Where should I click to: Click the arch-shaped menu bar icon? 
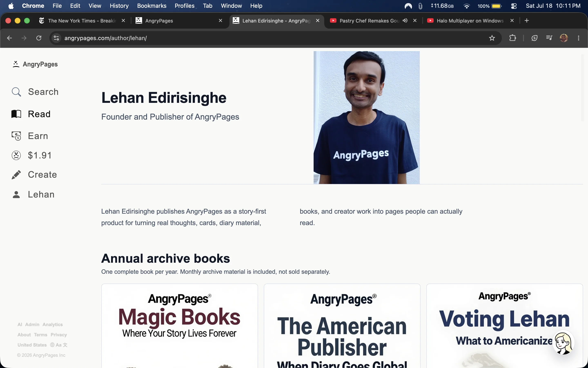408,6
